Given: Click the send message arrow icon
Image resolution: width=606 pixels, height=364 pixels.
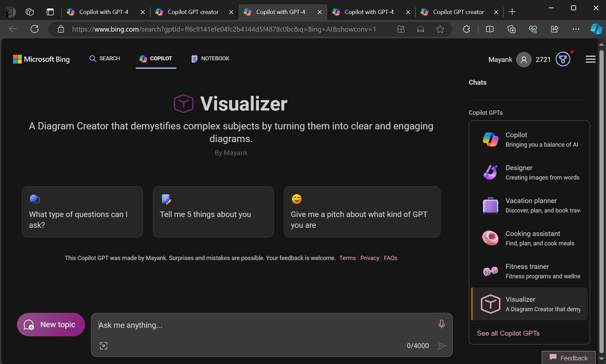Looking at the screenshot, I should pos(441,346).
